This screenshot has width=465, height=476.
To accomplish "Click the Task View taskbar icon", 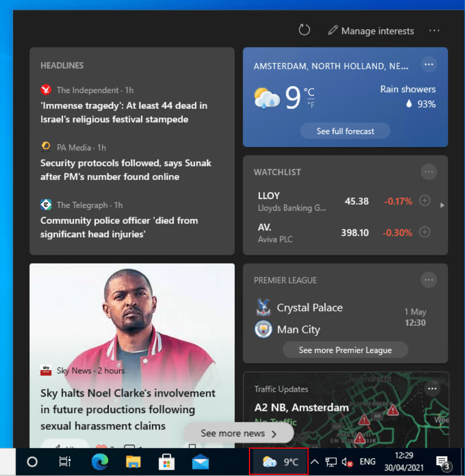I will [65, 462].
